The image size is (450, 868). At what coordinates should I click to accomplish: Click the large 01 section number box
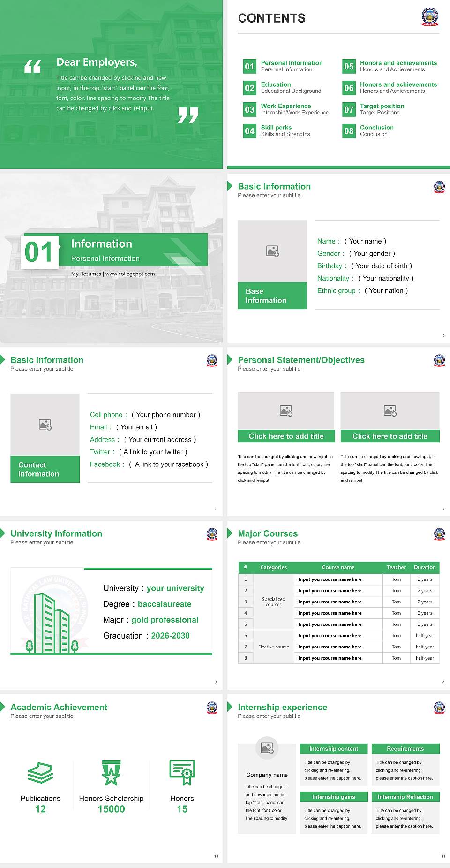tap(40, 252)
